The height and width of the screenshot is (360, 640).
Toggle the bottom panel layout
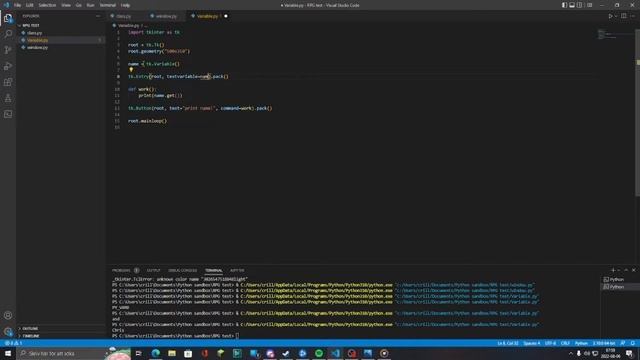click(x=572, y=5)
